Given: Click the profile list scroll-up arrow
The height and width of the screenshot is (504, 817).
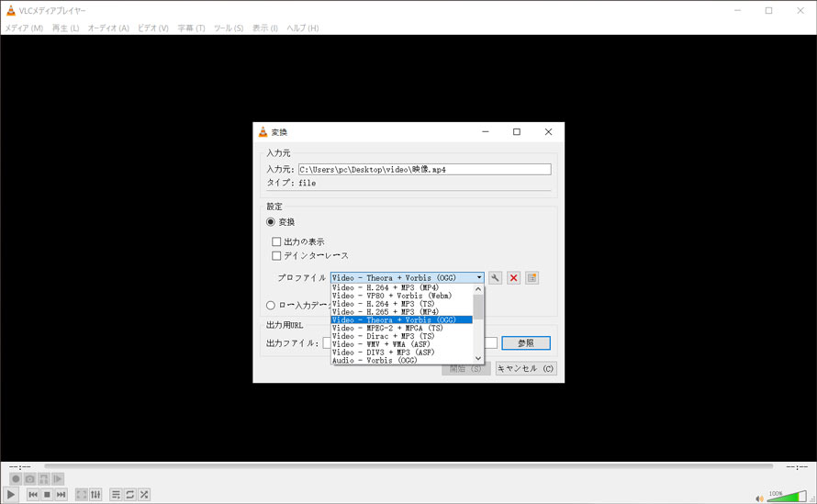Looking at the screenshot, I should [478, 289].
